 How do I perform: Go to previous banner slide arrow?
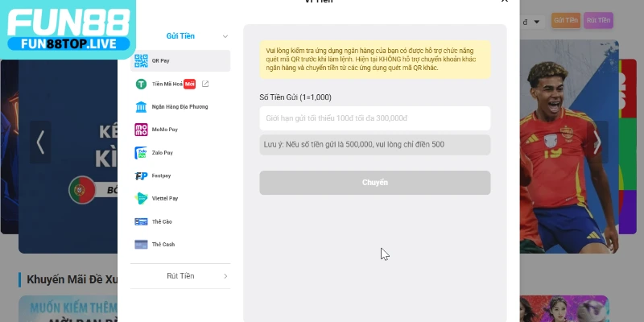tap(40, 142)
